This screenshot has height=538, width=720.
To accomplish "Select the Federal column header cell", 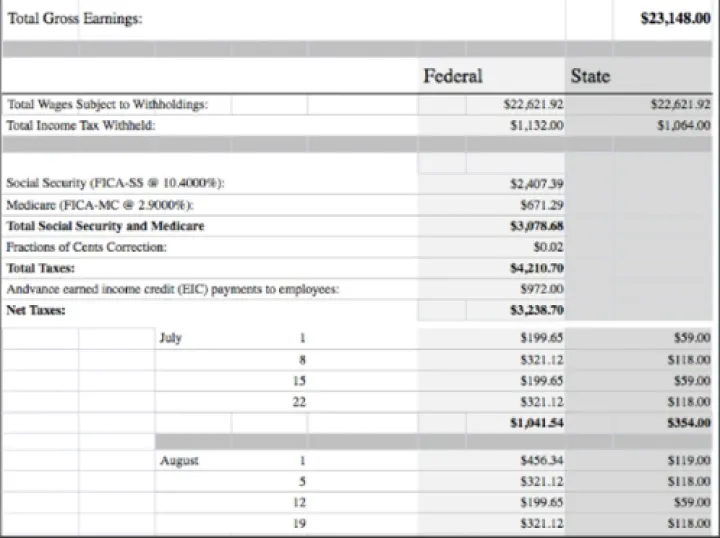I will (452, 76).
